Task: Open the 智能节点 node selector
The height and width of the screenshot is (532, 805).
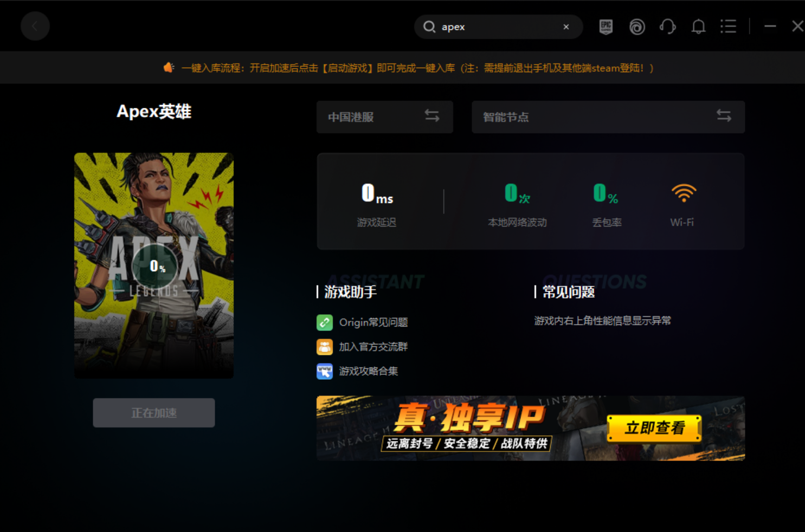Action: point(608,117)
